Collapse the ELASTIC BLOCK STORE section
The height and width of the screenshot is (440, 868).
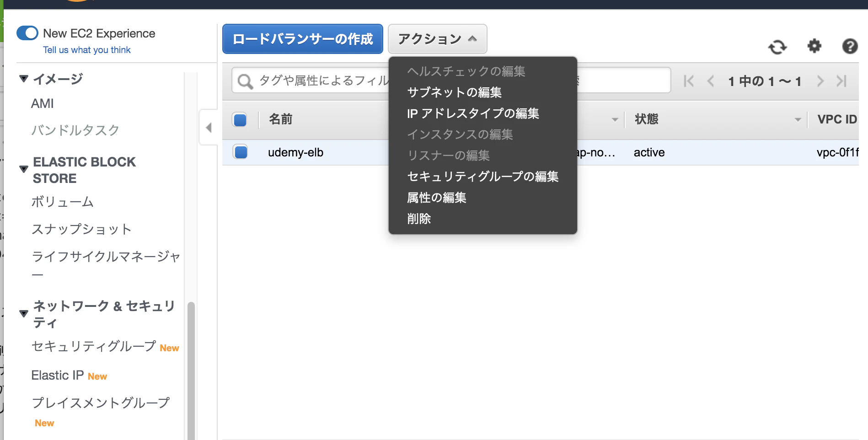coord(24,169)
